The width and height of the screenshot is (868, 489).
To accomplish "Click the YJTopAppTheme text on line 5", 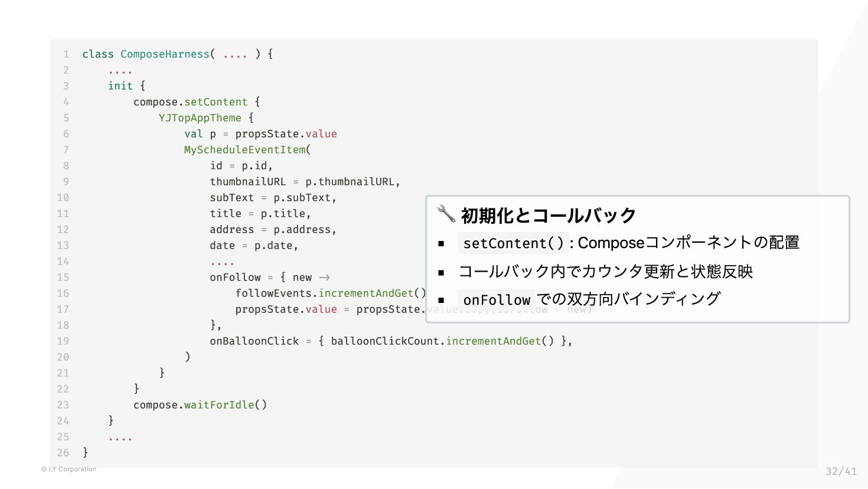I will coord(200,118).
